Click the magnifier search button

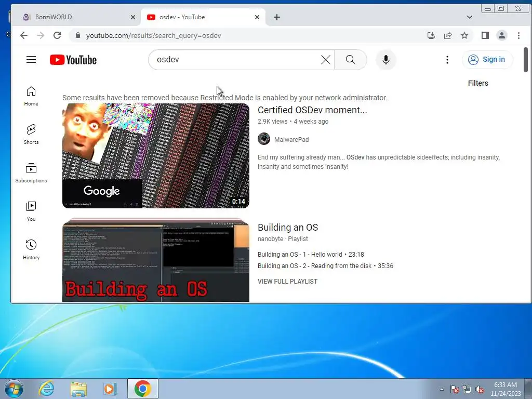pos(351,60)
